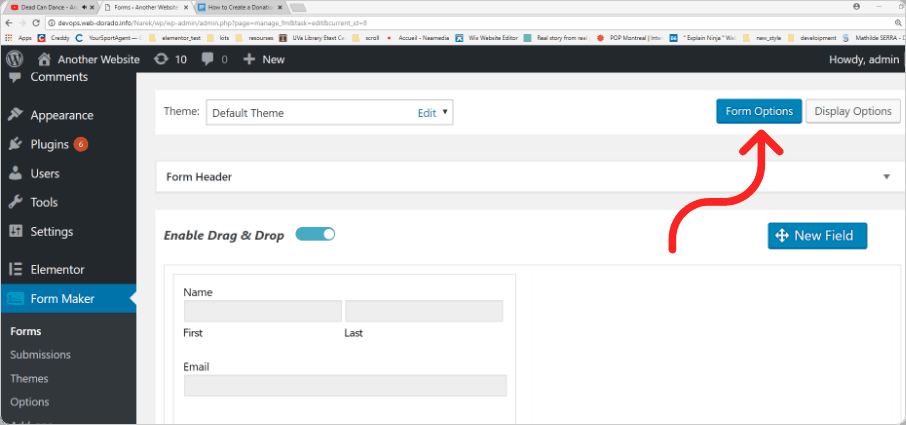Click the plugins update count badge
906x425 pixels.
pyautogui.click(x=81, y=144)
